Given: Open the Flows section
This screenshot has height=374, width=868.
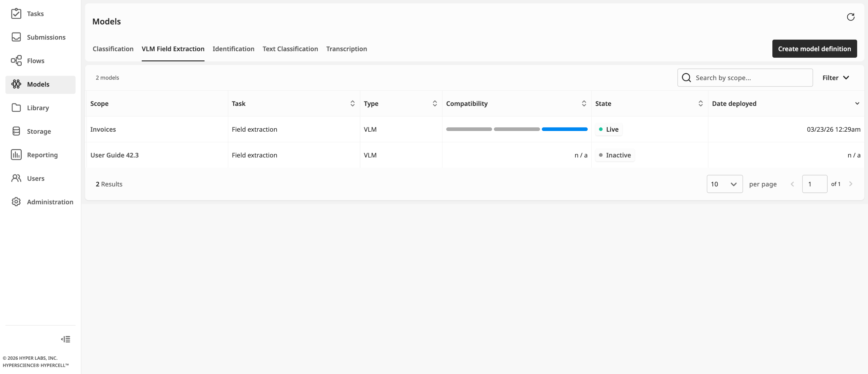Looking at the screenshot, I should coord(36,61).
